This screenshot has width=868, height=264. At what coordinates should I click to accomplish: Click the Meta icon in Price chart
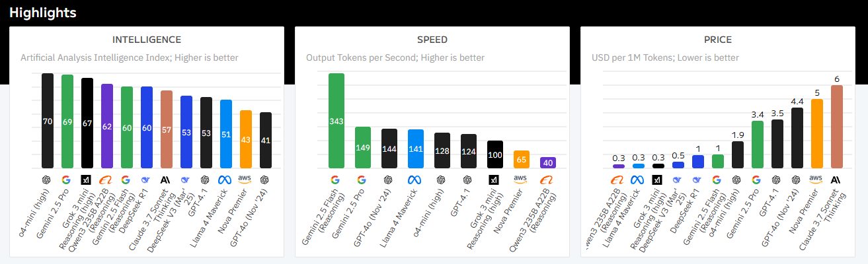tap(638, 180)
